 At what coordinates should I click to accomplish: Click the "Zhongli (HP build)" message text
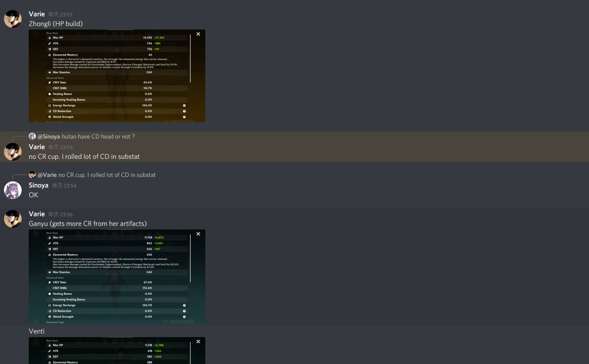tap(56, 24)
